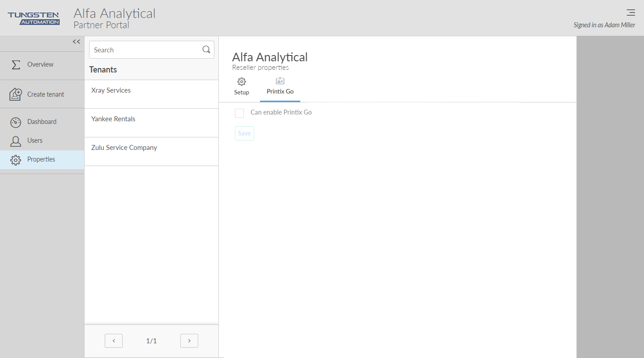Click the Create tenant menu label
Screen dimensions: 644x358
tap(46, 94)
